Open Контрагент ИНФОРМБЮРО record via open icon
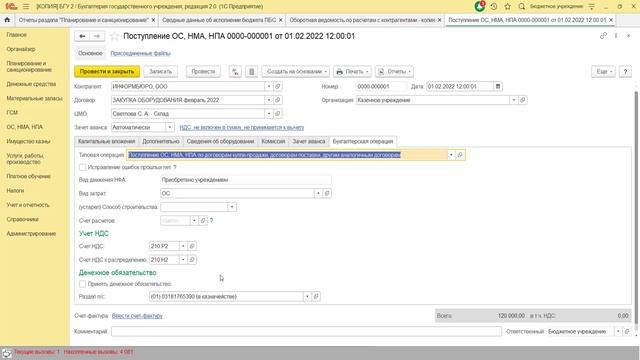 278,87
